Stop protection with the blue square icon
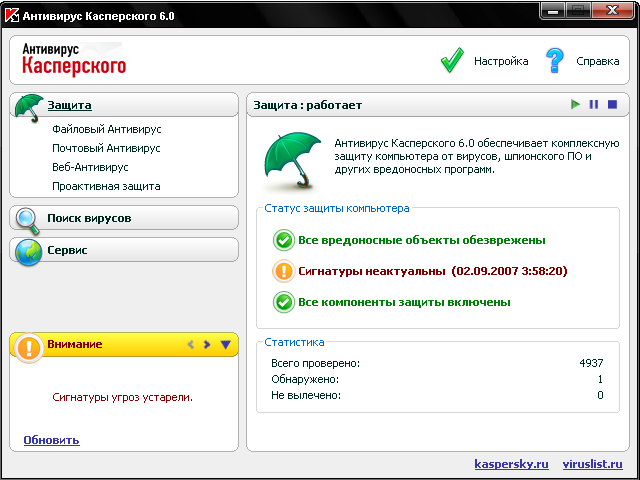Viewport: 640px width, 480px height. (612, 104)
